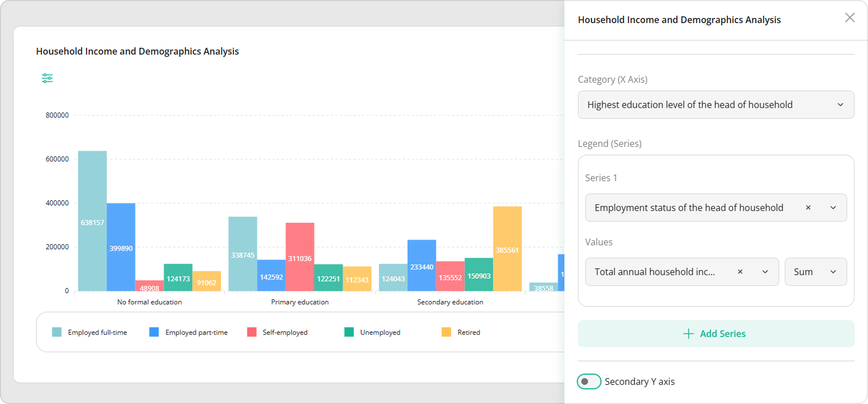Click the chart title Household Income and Demographics Analysis
The height and width of the screenshot is (404, 868).
tap(137, 51)
